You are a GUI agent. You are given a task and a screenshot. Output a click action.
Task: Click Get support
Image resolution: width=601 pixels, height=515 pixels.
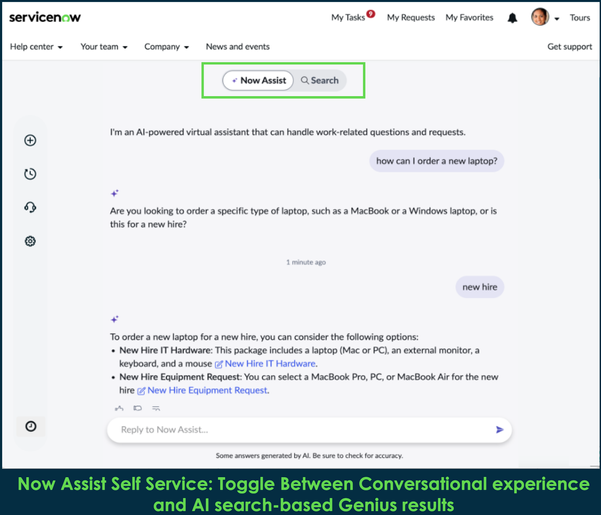570,47
